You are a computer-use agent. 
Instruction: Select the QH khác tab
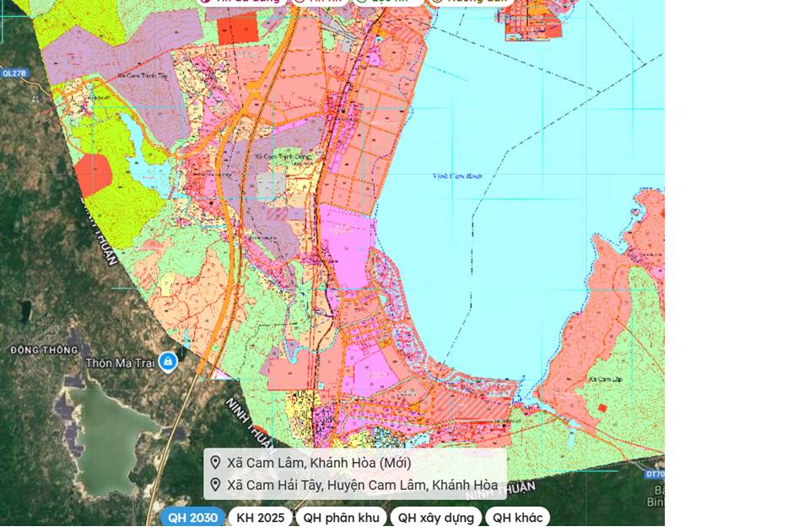click(x=517, y=517)
